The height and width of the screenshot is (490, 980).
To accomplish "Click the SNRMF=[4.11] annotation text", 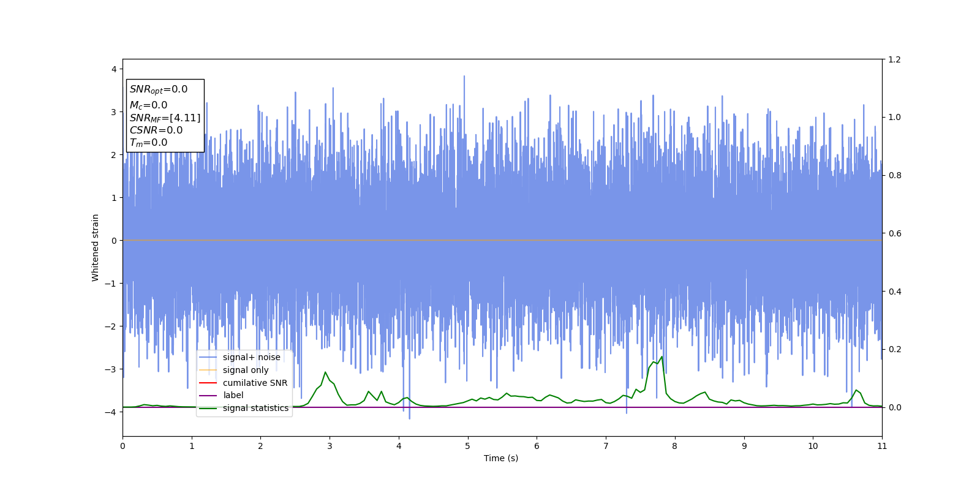I will tap(165, 118).
